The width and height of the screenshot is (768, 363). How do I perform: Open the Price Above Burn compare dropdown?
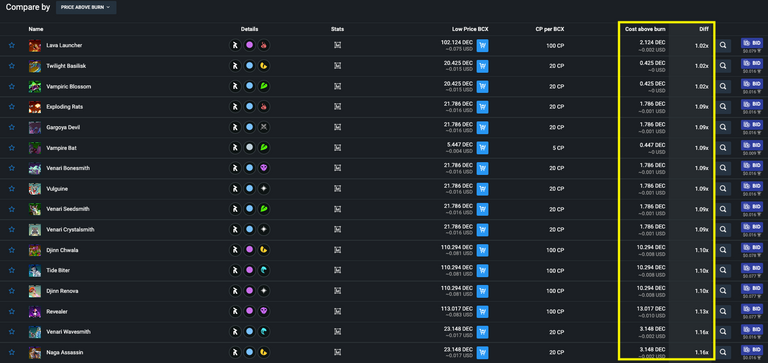click(x=86, y=7)
